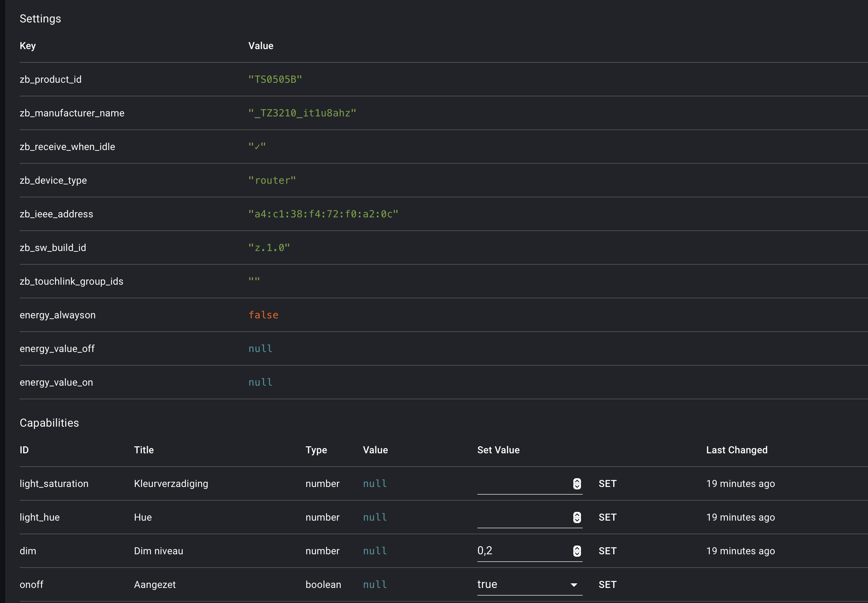Open the onoff true/false dropdown arrow
Viewport: 868px width, 603px height.
(574, 585)
